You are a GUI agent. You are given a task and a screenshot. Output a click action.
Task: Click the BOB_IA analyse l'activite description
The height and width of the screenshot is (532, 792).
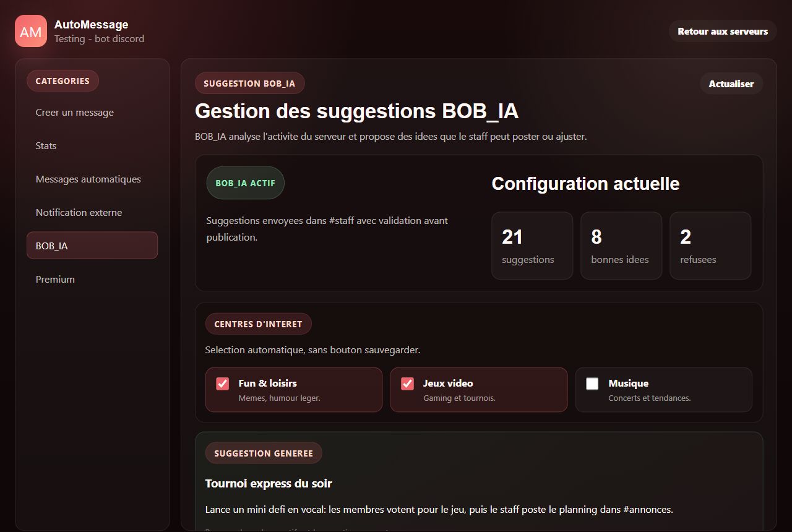[390, 137]
